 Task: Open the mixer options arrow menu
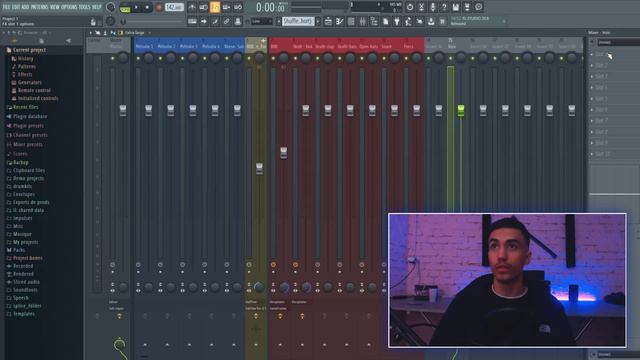tap(91, 33)
